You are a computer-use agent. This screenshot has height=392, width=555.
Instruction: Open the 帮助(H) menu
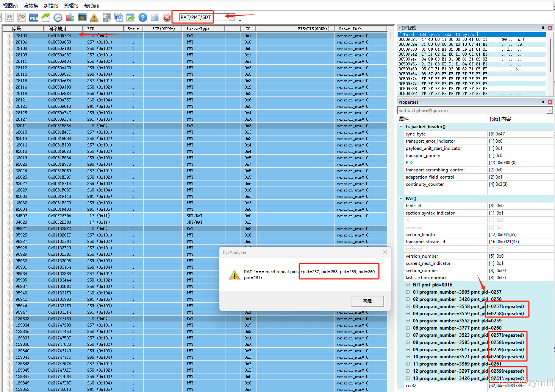coord(92,6)
